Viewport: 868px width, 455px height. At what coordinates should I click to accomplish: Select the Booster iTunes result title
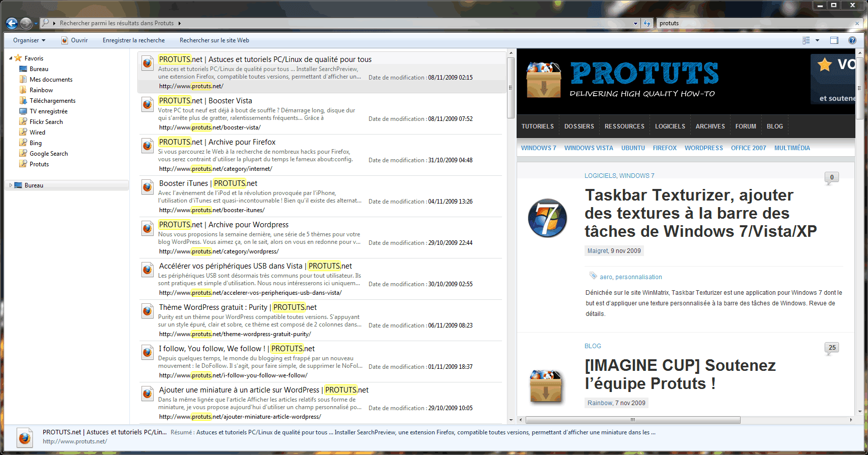208,183
